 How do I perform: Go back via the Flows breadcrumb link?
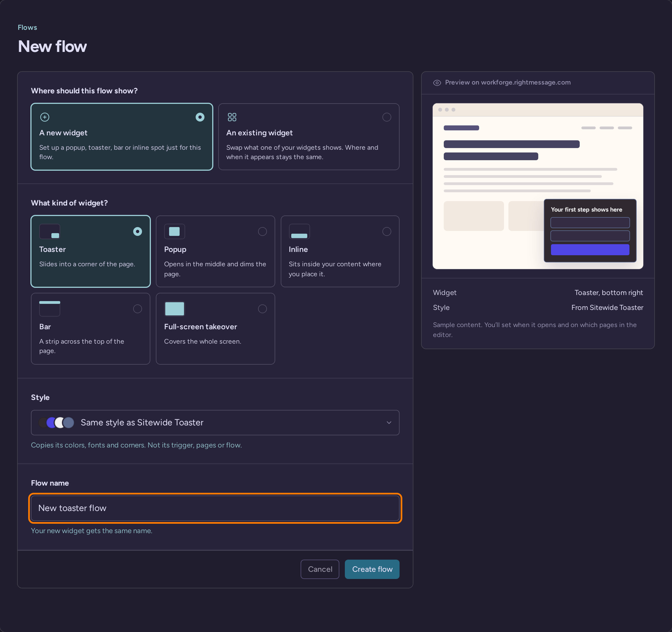[27, 27]
